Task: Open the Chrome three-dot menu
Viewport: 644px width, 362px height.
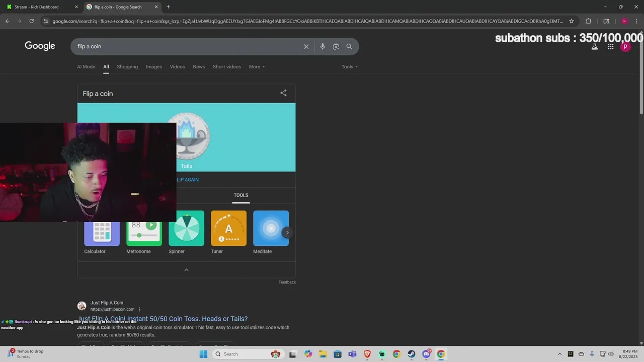Action: click(x=636, y=21)
